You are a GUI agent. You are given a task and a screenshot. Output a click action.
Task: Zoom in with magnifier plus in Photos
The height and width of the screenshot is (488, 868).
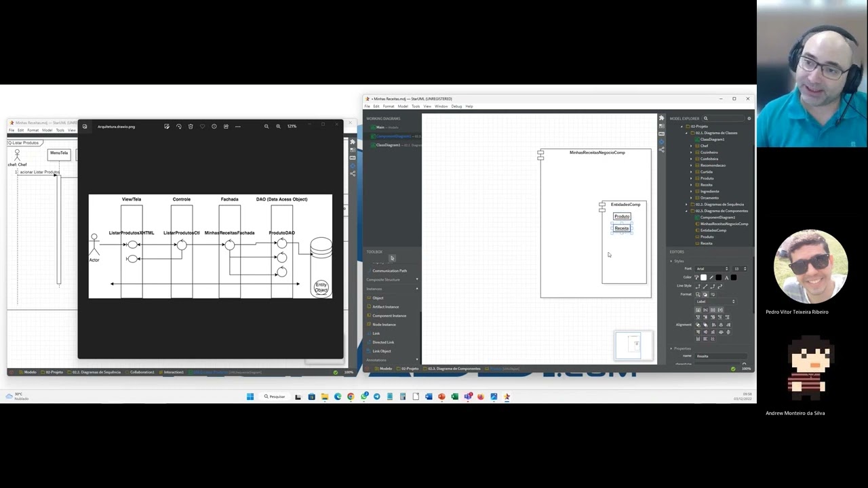click(x=278, y=126)
